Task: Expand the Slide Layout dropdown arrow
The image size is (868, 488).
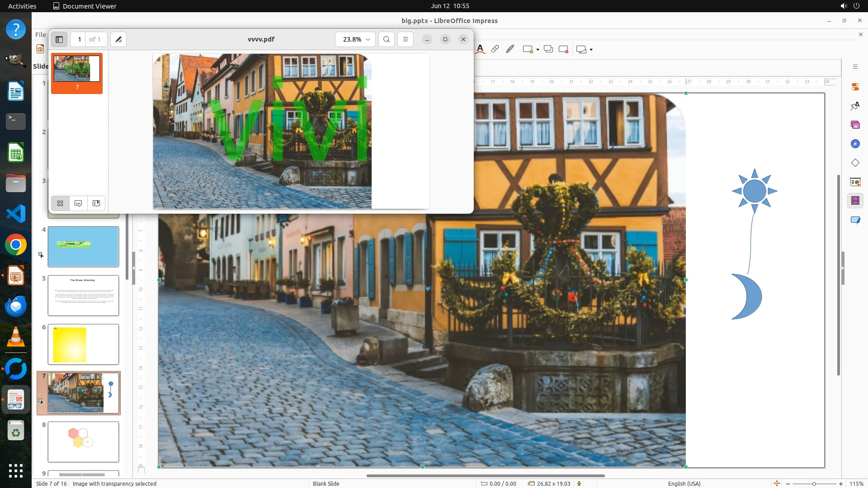Action: (591, 50)
